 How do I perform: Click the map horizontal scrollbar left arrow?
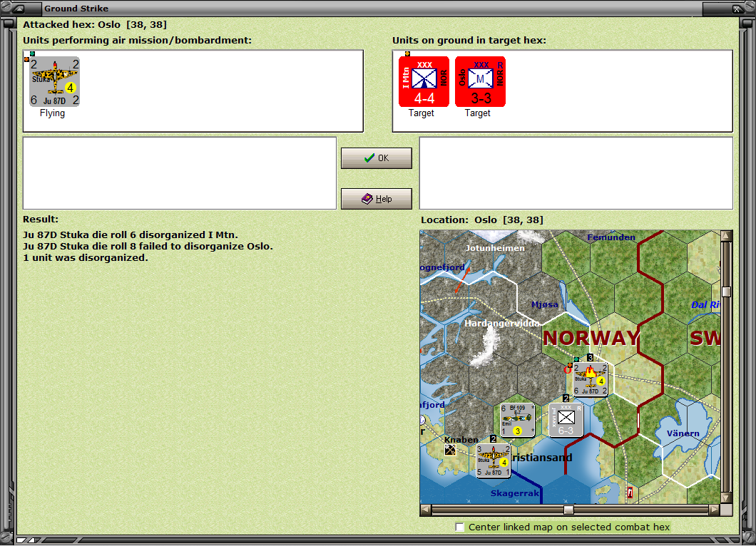425,510
